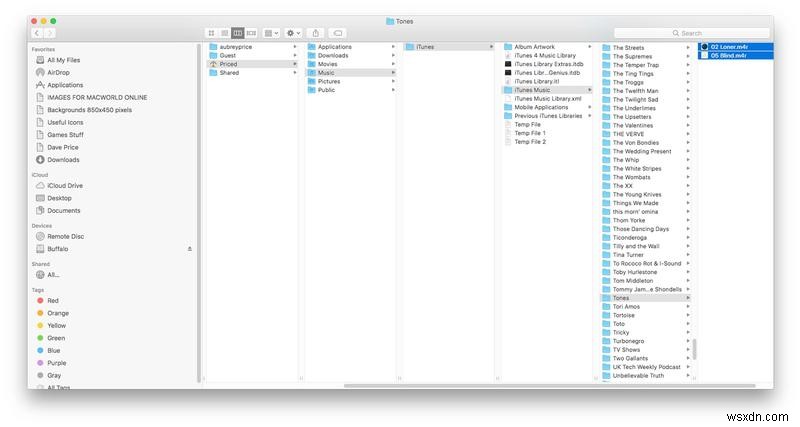800x427 pixels.
Task: Select Cover Flow view button
Action: [x=251, y=33]
